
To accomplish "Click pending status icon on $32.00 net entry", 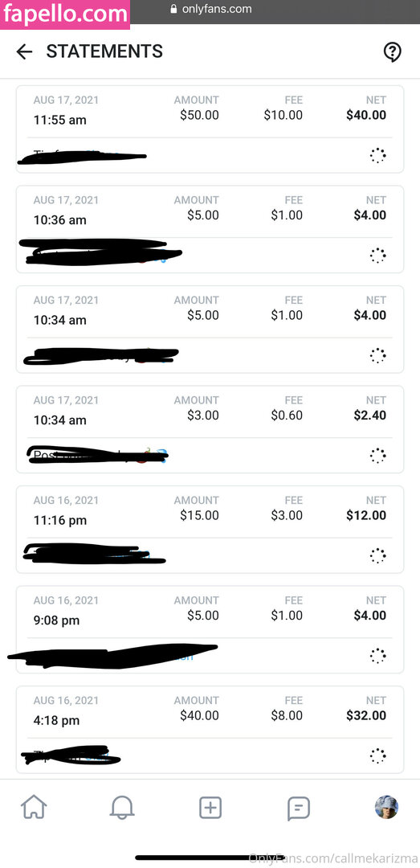I will (x=378, y=755).
